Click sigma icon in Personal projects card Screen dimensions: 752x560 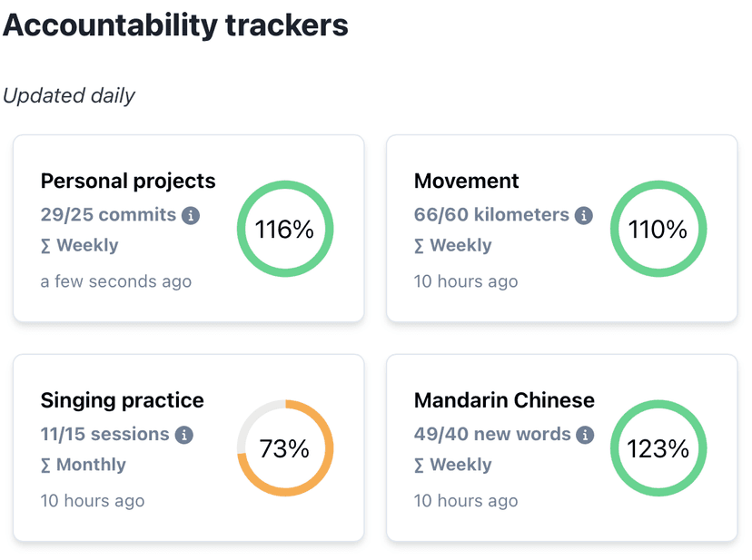(45, 246)
